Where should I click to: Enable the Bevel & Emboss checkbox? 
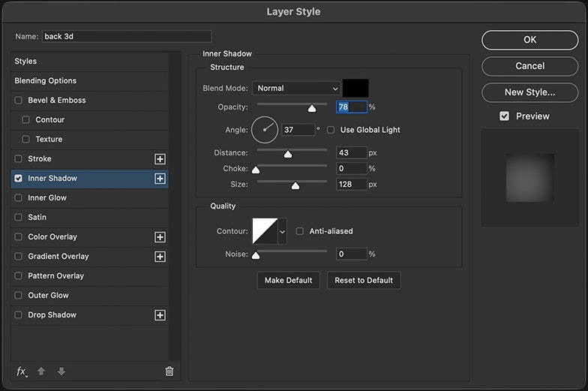(x=18, y=101)
